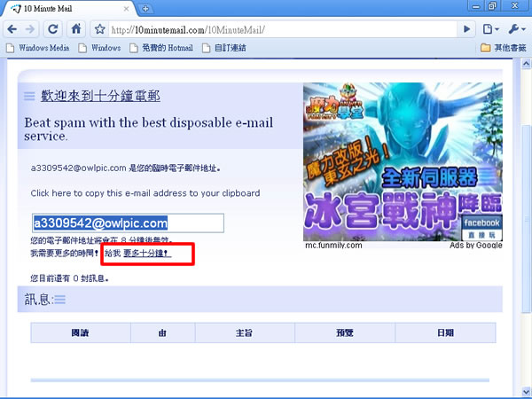Image resolution: width=532 pixels, height=399 pixels.
Task: Restore down the browser window
Action: click(493, 6)
